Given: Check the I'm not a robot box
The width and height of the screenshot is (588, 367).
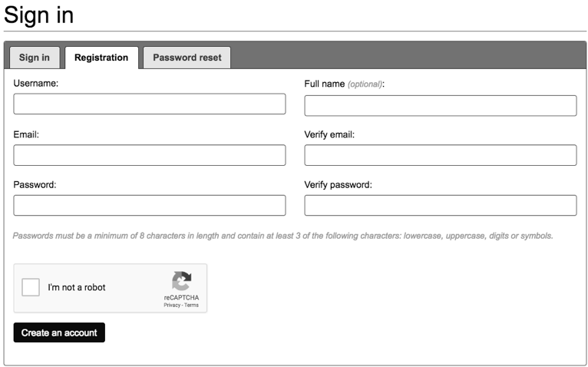Looking at the screenshot, I should click(31, 287).
